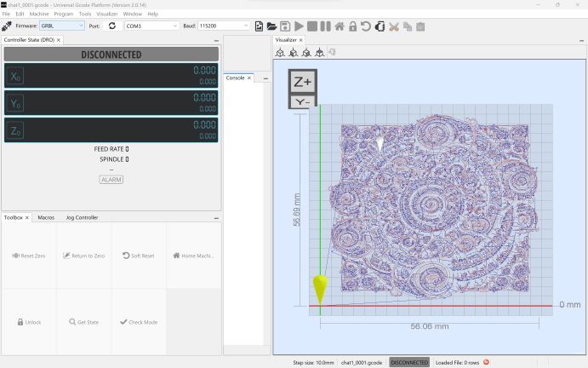Click the home machine toolbar icon

(x=340, y=26)
